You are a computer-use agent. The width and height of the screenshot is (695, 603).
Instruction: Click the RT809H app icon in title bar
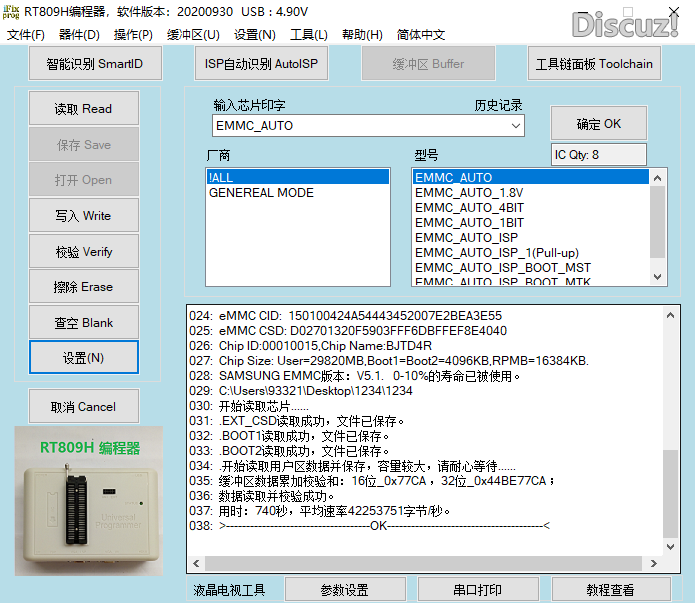click(x=13, y=12)
